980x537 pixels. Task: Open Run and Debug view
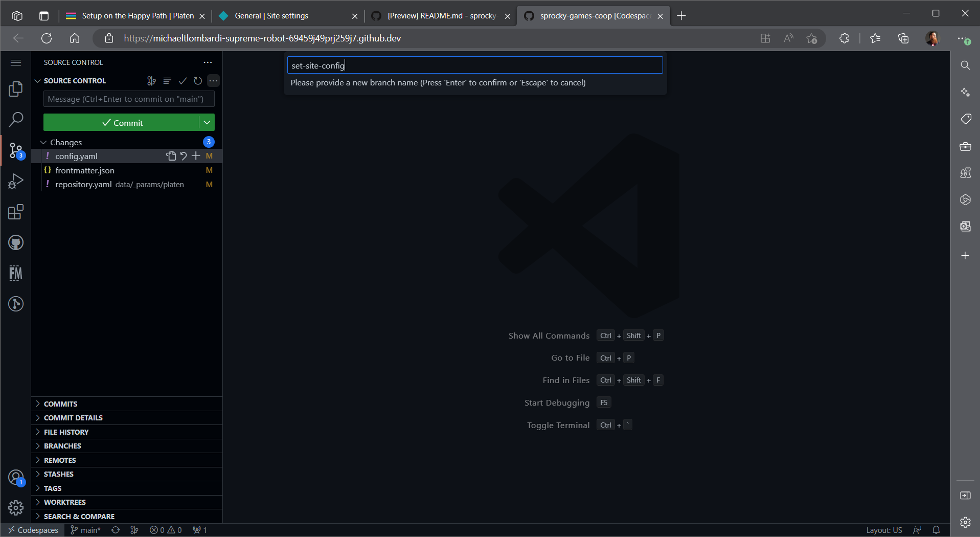16,181
